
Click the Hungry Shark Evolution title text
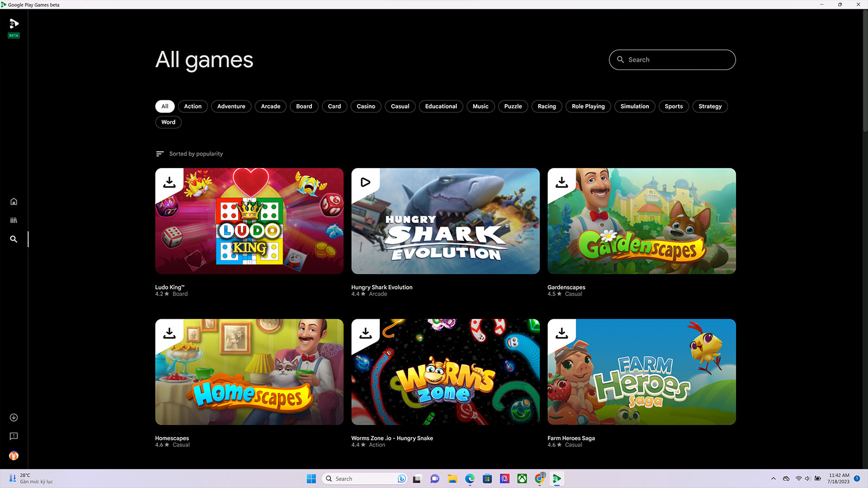tap(382, 287)
